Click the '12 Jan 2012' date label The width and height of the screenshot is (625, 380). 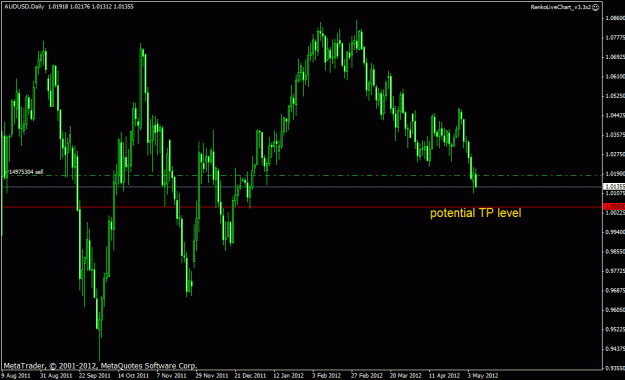pyautogui.click(x=289, y=376)
